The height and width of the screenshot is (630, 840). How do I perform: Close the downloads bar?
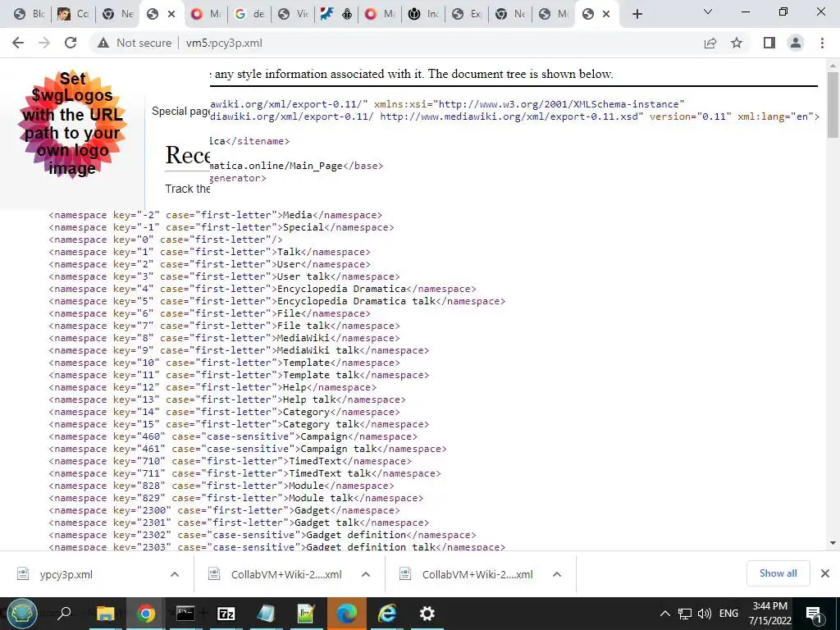pyautogui.click(x=825, y=573)
